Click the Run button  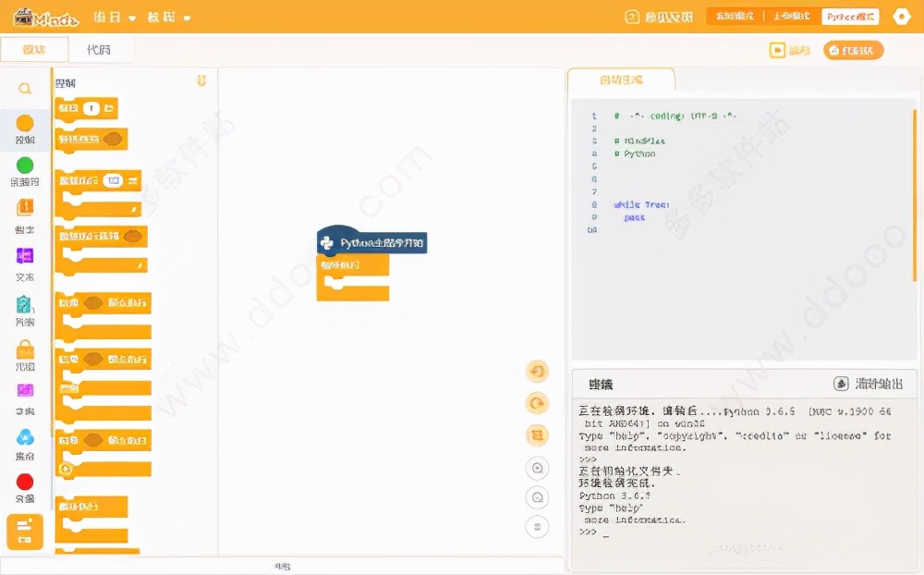791,50
